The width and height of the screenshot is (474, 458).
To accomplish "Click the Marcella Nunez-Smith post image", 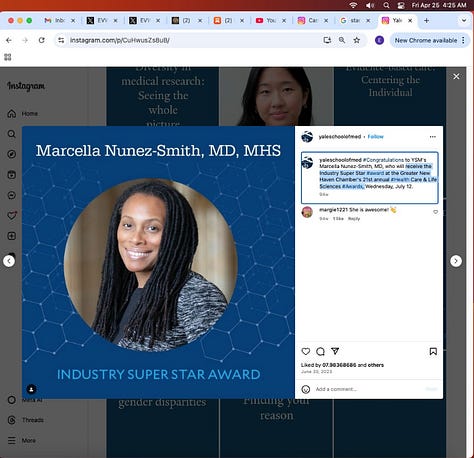I will coord(158,262).
